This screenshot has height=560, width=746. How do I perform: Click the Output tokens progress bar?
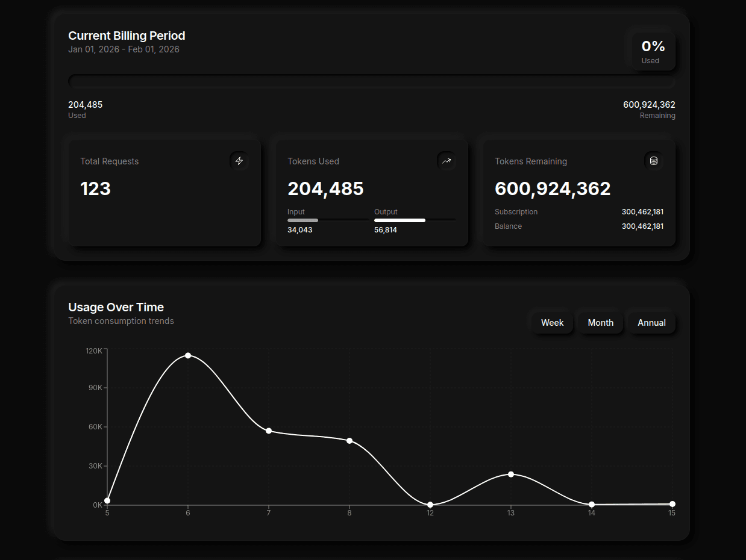(415, 220)
